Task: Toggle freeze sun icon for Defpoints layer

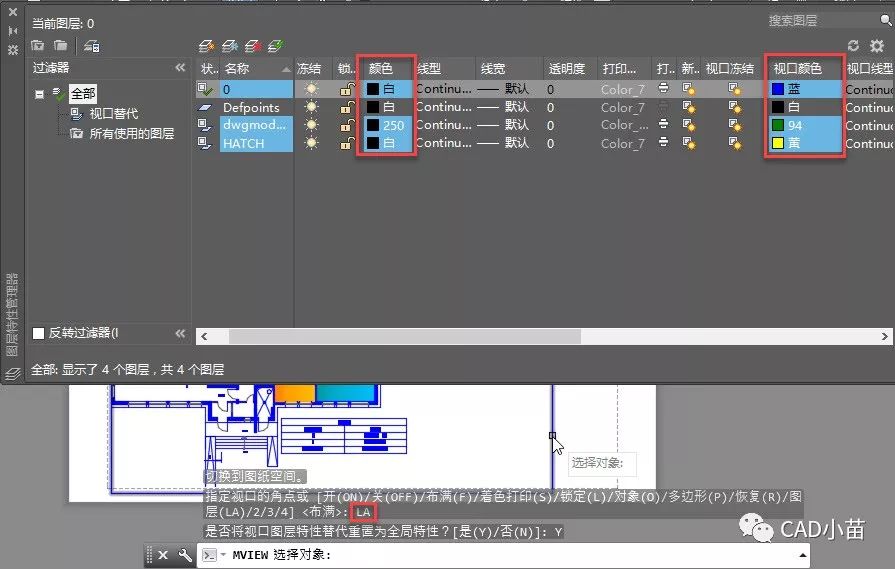Action: (x=311, y=107)
